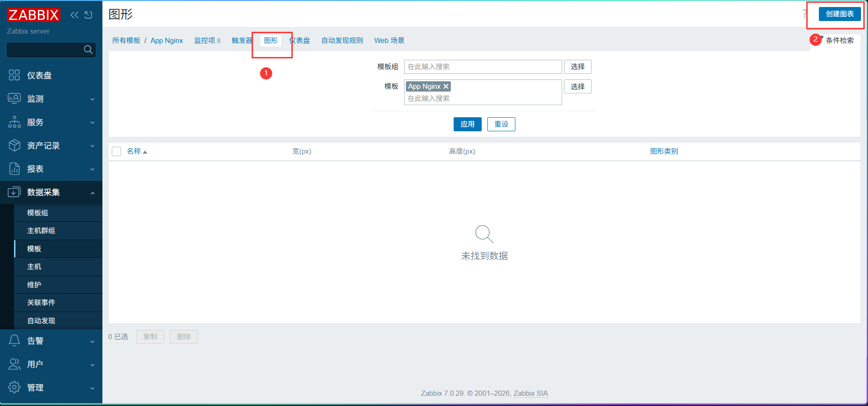
Task: Click the 重设 reset button
Action: (x=501, y=124)
